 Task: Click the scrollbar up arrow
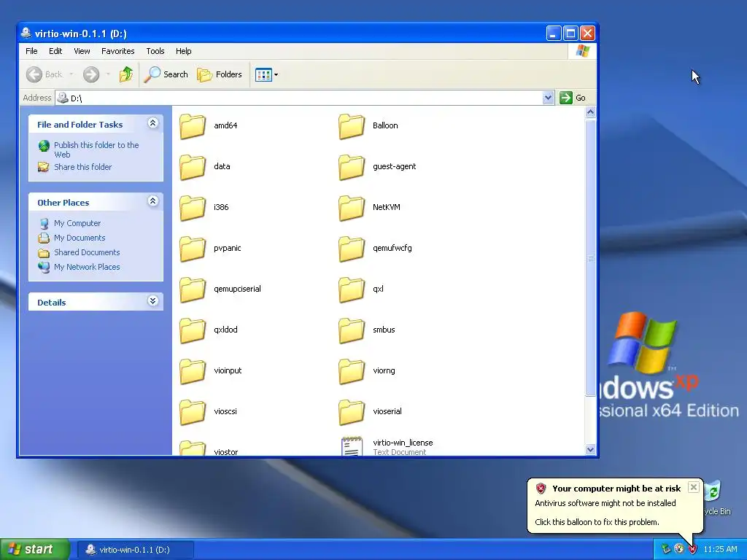click(590, 112)
